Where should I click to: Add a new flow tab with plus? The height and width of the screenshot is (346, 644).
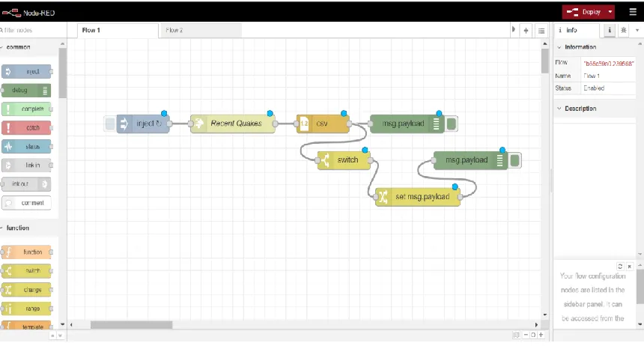coord(526,31)
